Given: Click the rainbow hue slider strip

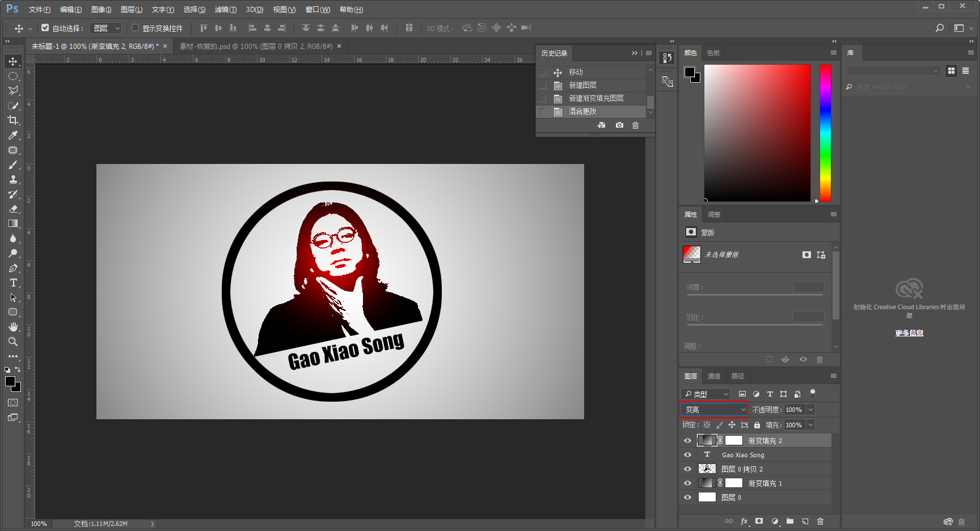Looking at the screenshot, I should (x=825, y=133).
